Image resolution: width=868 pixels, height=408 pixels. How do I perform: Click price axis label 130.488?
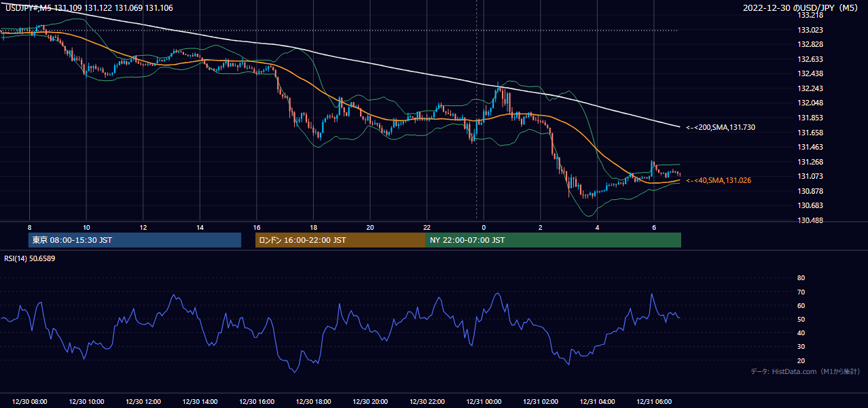809,220
